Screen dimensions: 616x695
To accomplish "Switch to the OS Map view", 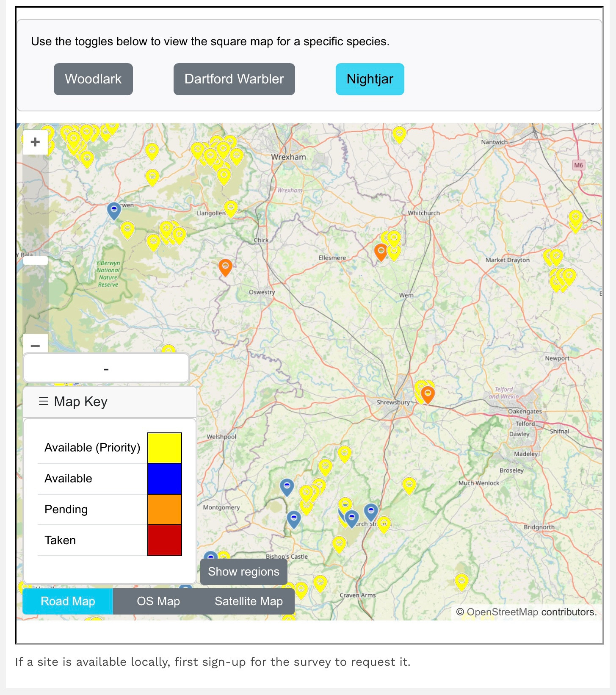I will coord(158,601).
